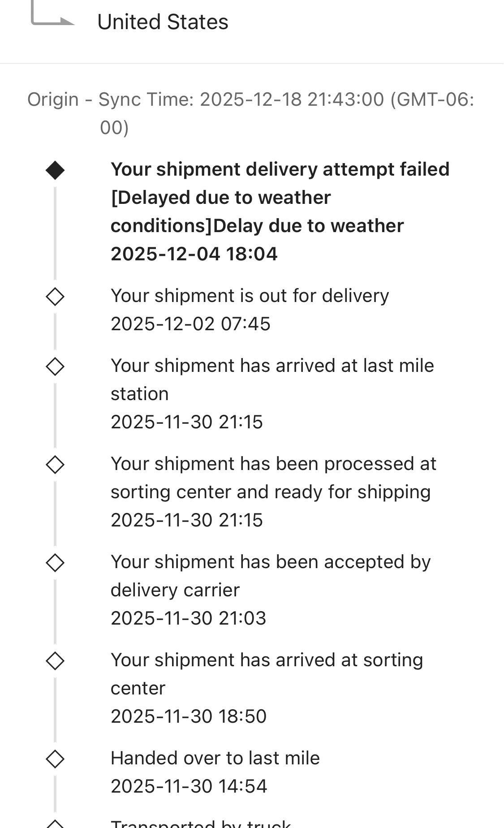Click the Origin Sync Time header line
This screenshot has height=828, width=504.
pos(250,100)
